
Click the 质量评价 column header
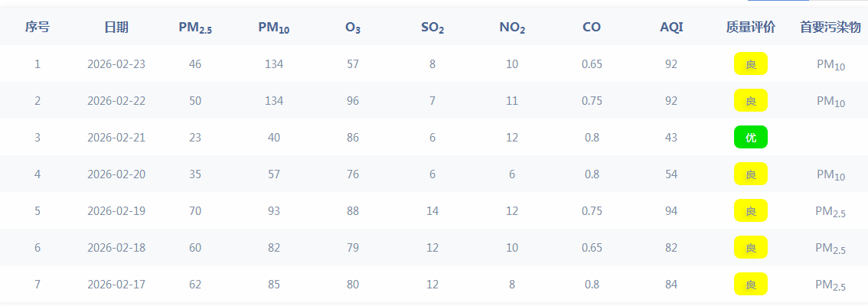751,28
